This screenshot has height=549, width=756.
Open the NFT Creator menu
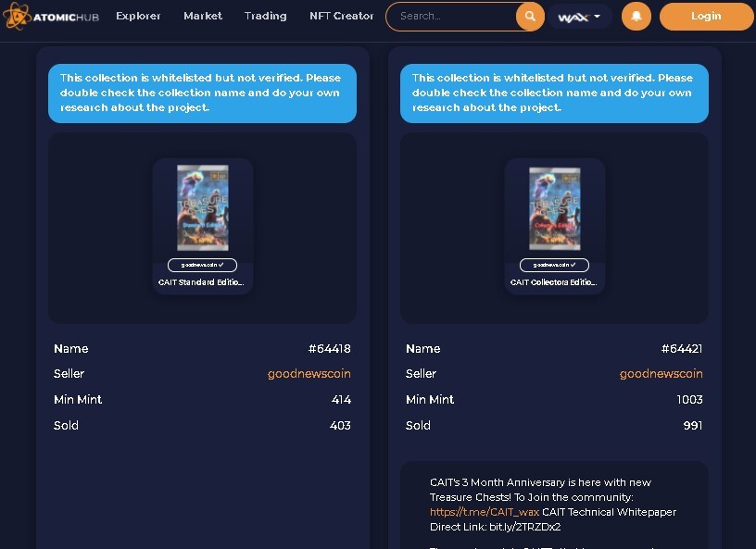(341, 16)
